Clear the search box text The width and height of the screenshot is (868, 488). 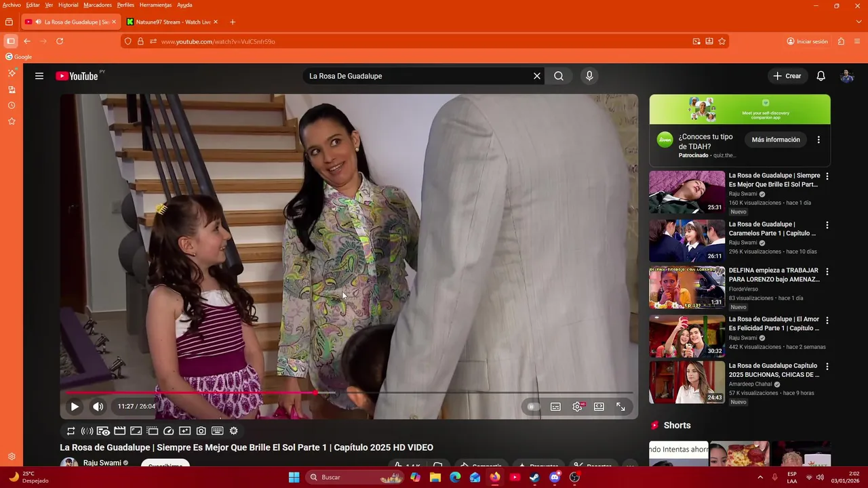point(537,76)
